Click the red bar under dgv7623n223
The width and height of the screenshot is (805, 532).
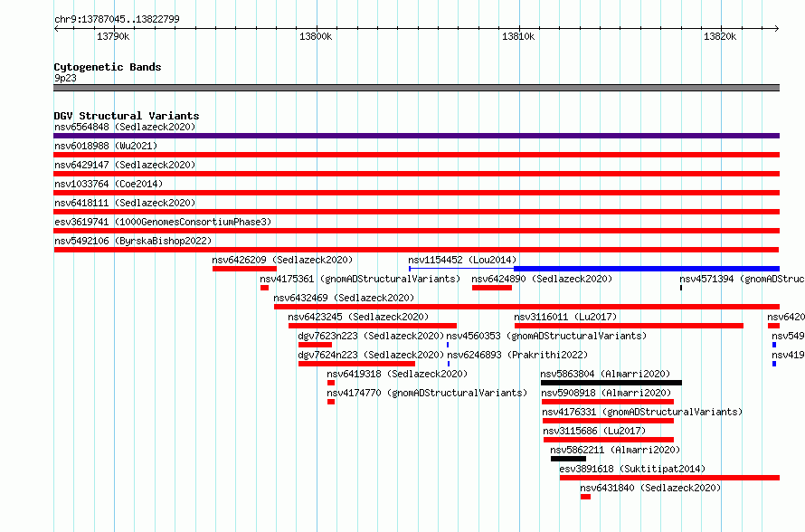[315, 345]
